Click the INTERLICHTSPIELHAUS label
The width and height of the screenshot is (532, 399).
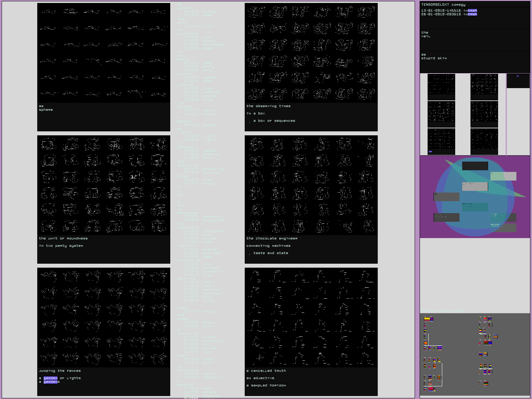click(x=443, y=311)
